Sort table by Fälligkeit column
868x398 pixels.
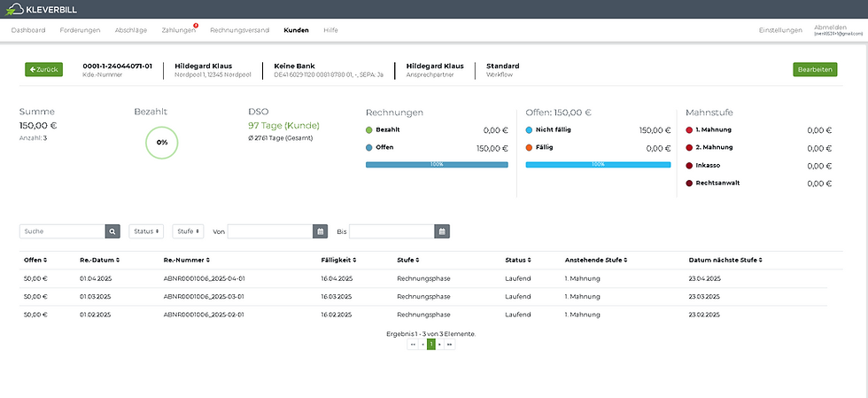[338, 260]
